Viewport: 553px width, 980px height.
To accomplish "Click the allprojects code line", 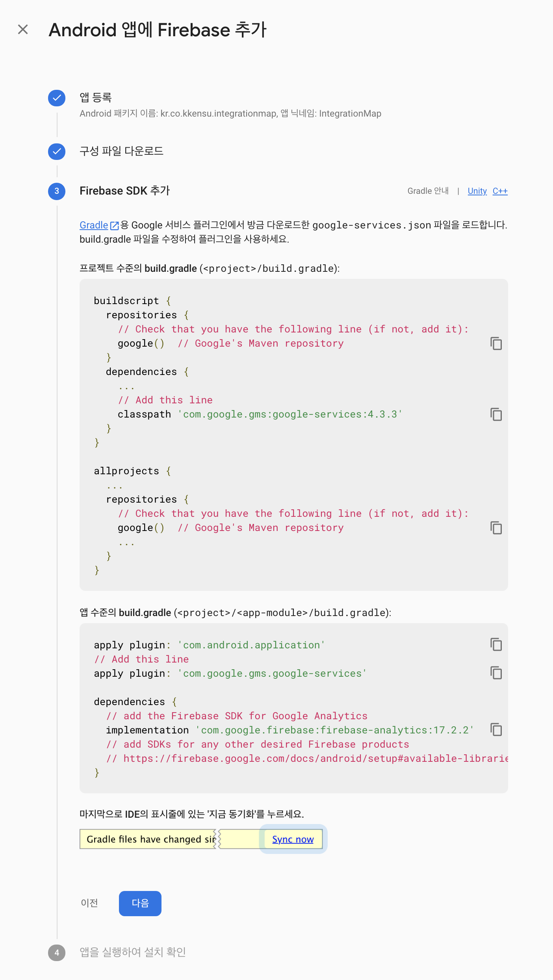I will [x=132, y=471].
